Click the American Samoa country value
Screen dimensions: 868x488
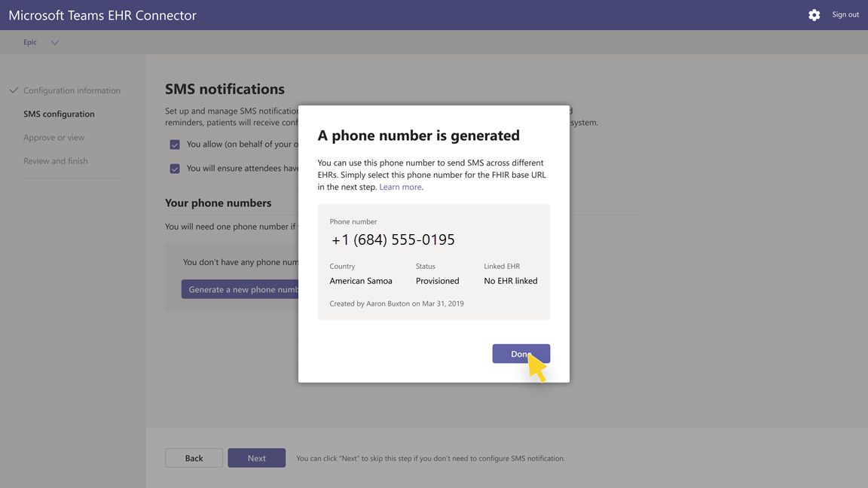pos(361,281)
